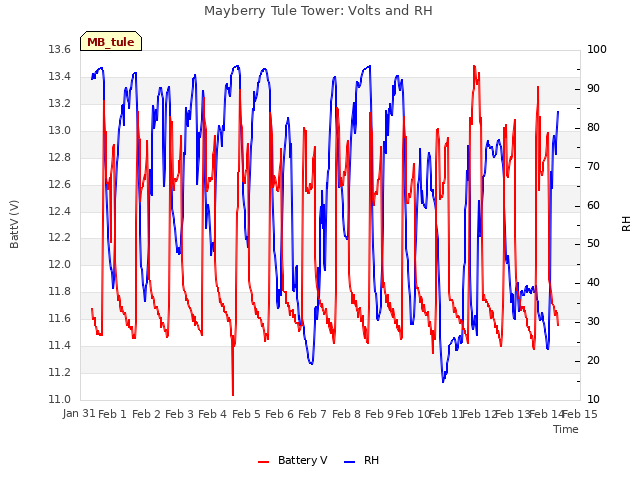Screen dimensions: 640x480
Task: Click the 11.4 tick on BattV axis
Action: [60, 346]
